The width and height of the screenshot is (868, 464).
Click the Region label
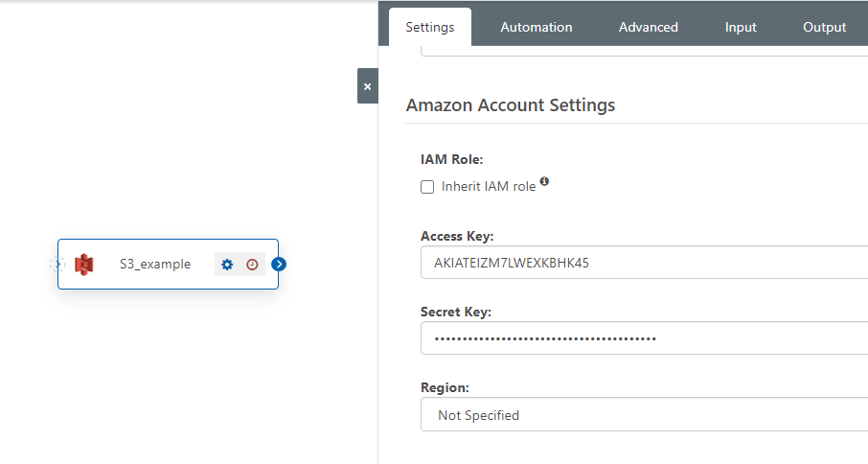coord(445,387)
